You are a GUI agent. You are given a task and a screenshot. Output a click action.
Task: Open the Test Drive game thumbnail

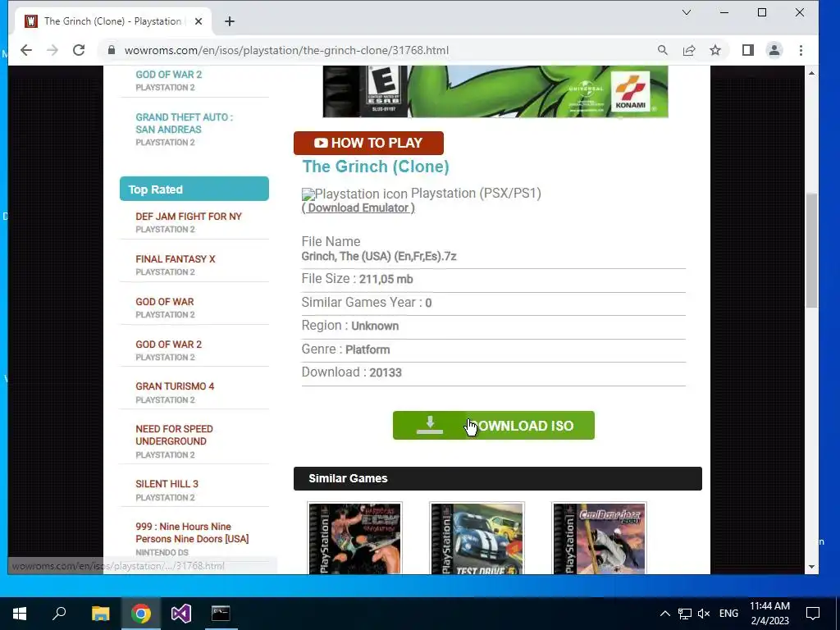[x=477, y=538]
